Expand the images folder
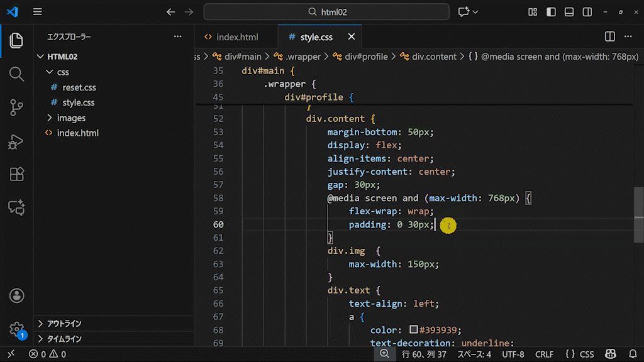This screenshot has height=362, width=644. coord(70,118)
